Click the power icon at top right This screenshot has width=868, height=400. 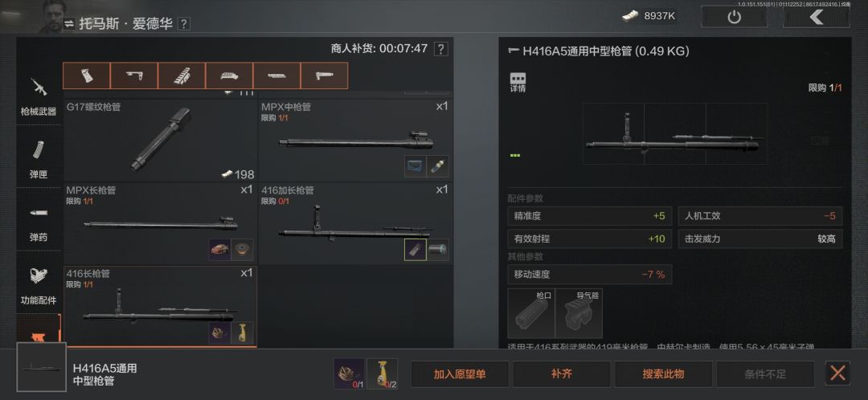pyautogui.click(x=734, y=17)
